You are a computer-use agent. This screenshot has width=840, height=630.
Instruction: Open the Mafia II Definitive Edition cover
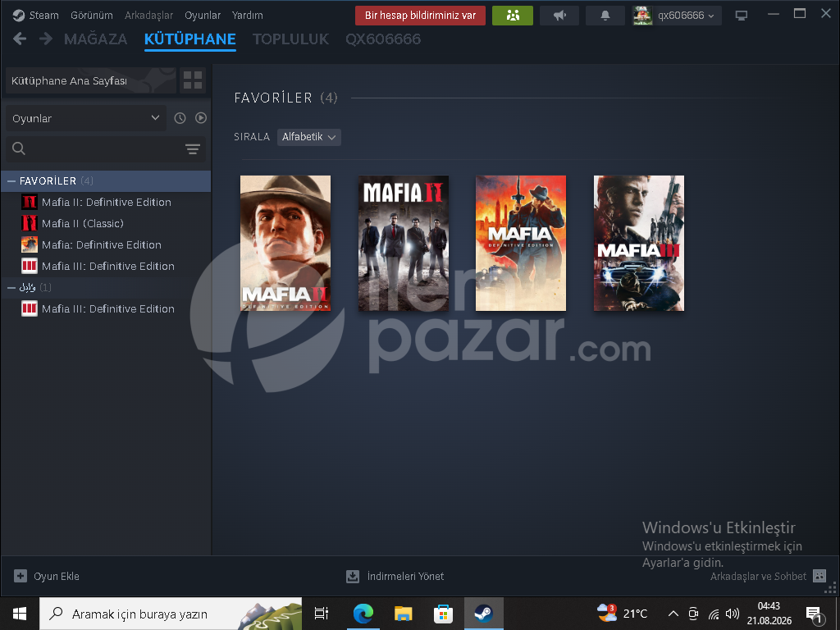point(285,243)
